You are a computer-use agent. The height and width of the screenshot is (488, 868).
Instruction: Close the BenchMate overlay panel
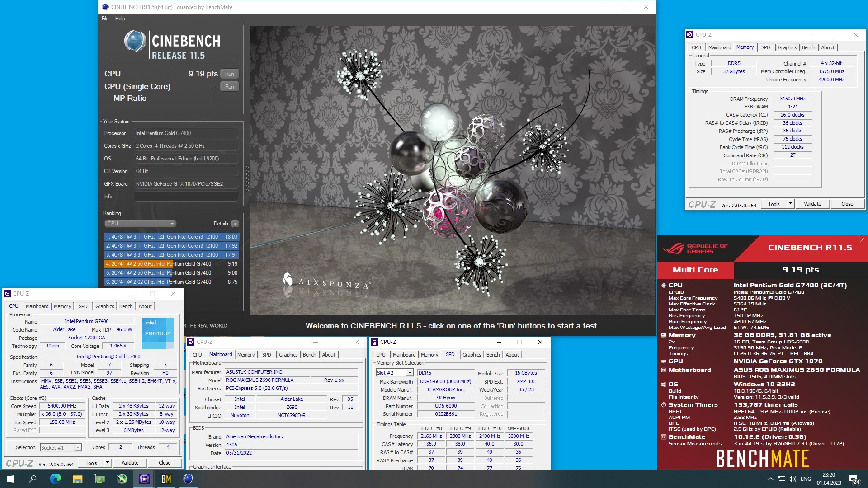pos(862,240)
